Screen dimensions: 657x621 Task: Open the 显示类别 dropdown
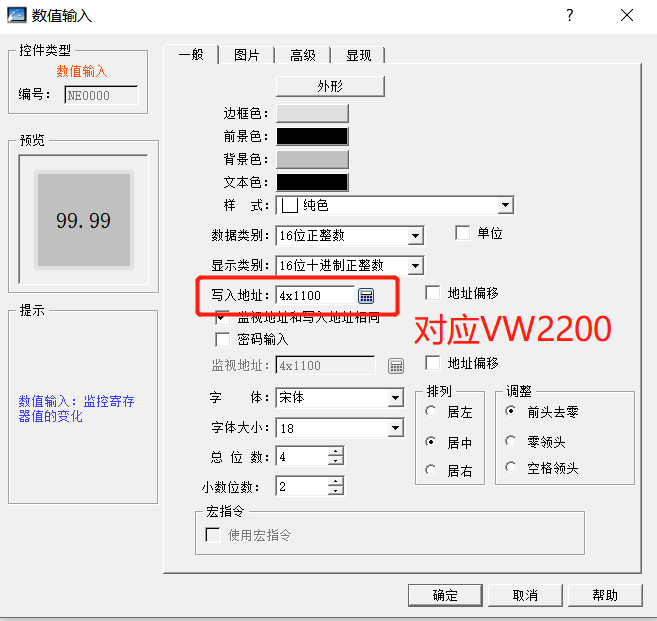coord(415,266)
